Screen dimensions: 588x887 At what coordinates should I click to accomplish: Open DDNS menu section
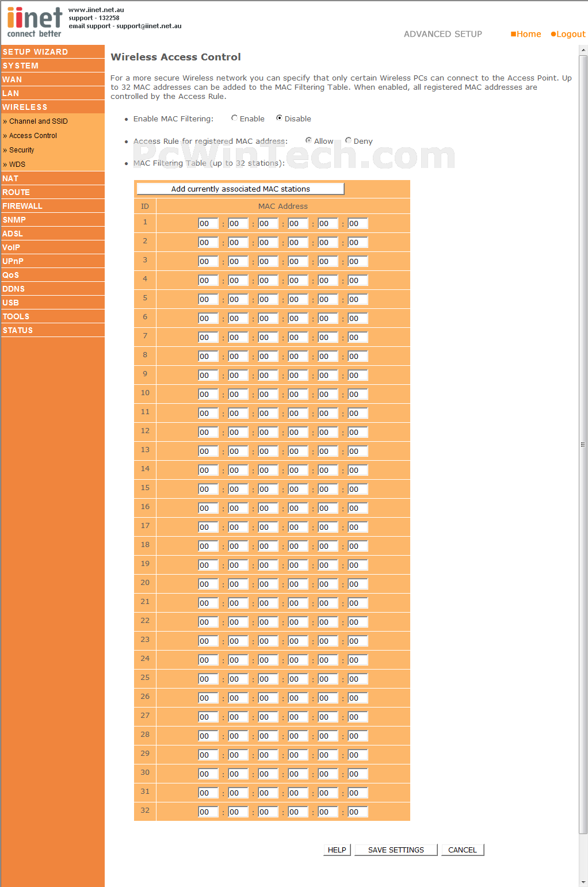52,289
